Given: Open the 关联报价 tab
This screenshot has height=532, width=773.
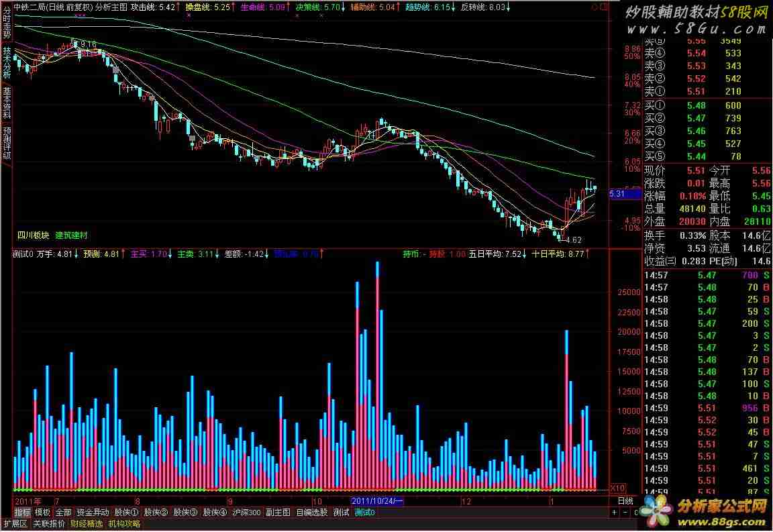Looking at the screenshot, I should (x=49, y=524).
